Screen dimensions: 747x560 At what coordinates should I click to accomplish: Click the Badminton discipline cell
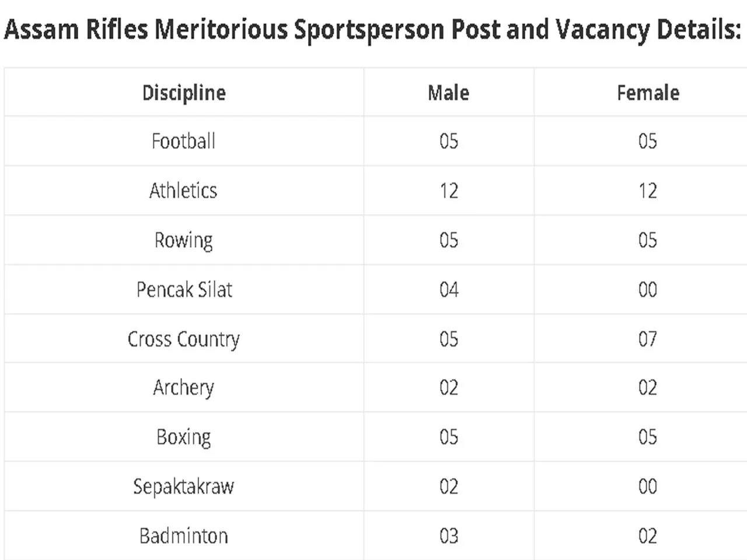[184, 536]
